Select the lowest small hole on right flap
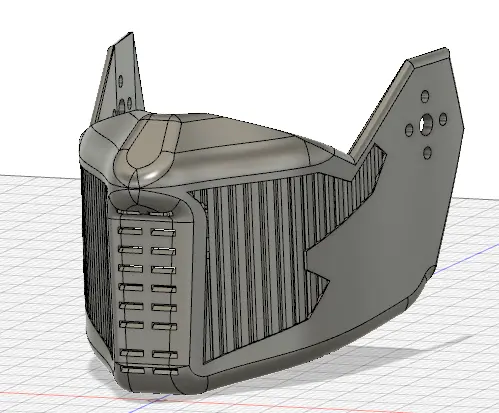Viewport: 499px width, 413px height. pyautogui.click(x=427, y=153)
